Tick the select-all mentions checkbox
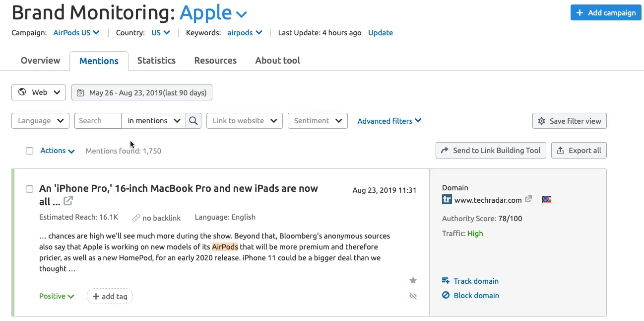Screen dimensions: 644x321 pos(30,151)
